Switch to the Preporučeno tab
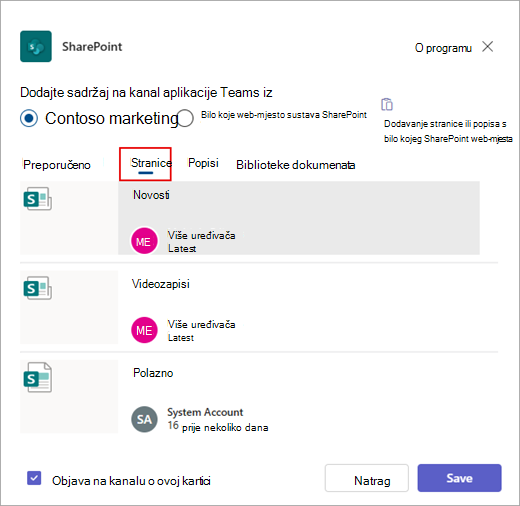This screenshot has width=520, height=506. coord(57,165)
